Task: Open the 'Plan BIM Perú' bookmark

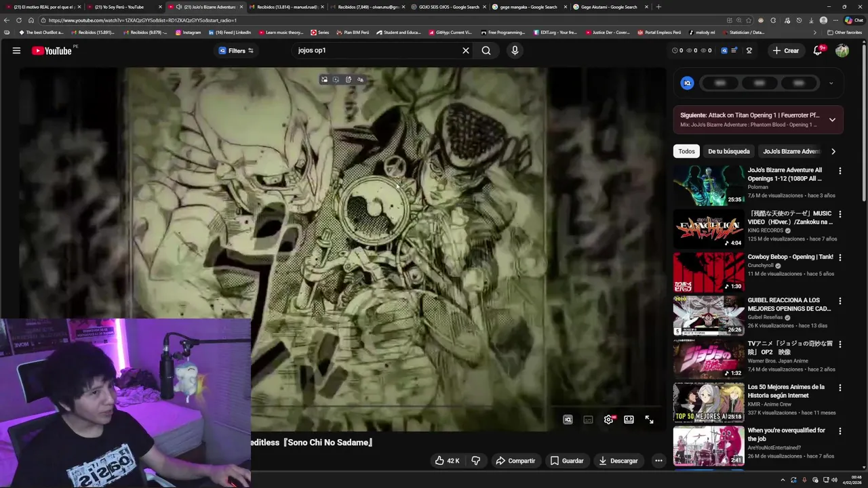Action: pyautogui.click(x=352, y=32)
